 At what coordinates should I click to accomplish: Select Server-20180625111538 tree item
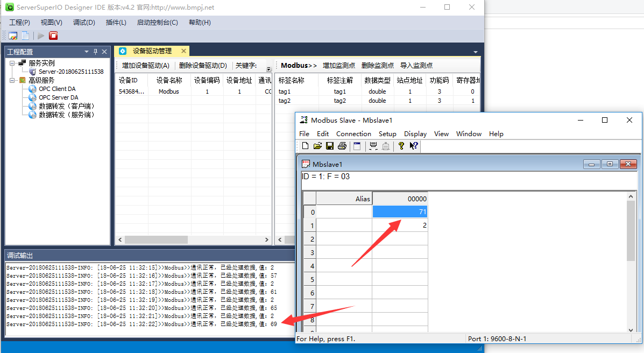71,72
